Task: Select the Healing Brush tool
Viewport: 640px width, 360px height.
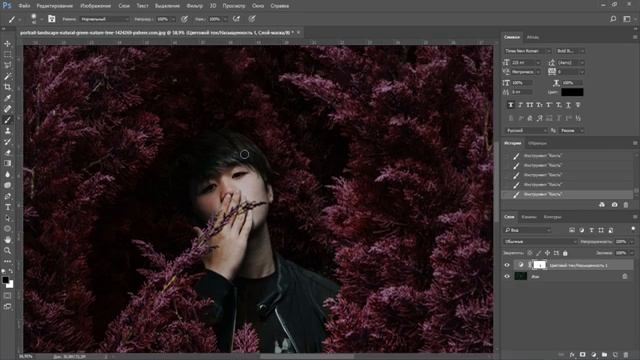Action: click(x=7, y=109)
